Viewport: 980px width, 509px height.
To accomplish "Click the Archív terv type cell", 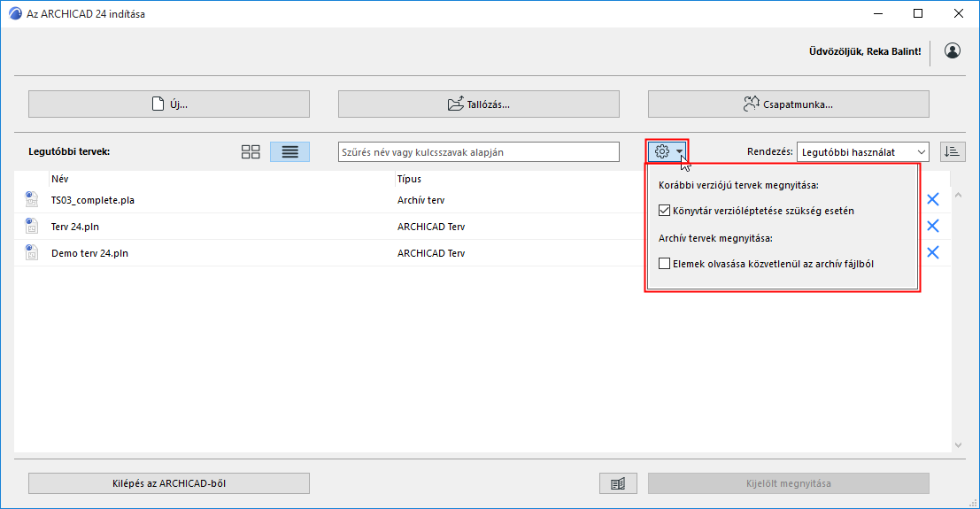I will (x=421, y=200).
